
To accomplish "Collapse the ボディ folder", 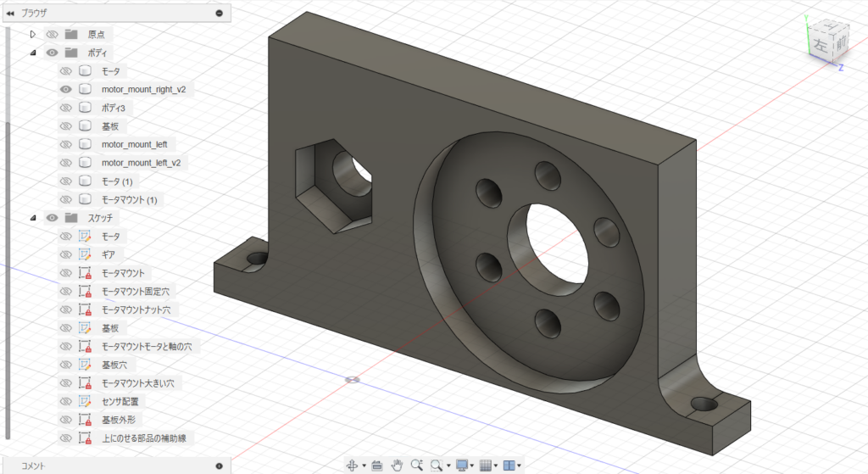I will (x=33, y=53).
